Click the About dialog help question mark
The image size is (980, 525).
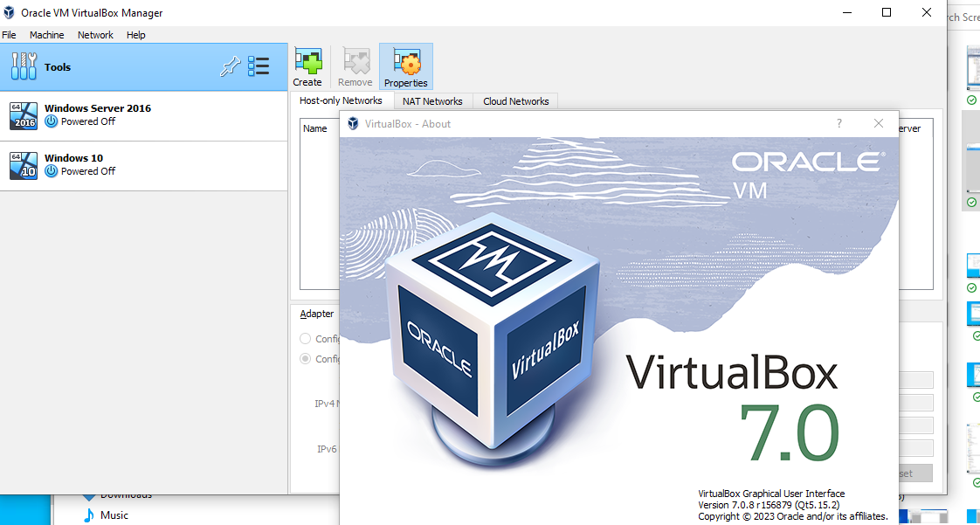coord(839,123)
